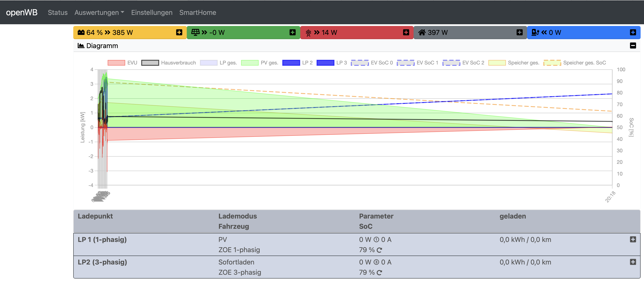
Task: Click the openWB brand link
Action: click(22, 13)
